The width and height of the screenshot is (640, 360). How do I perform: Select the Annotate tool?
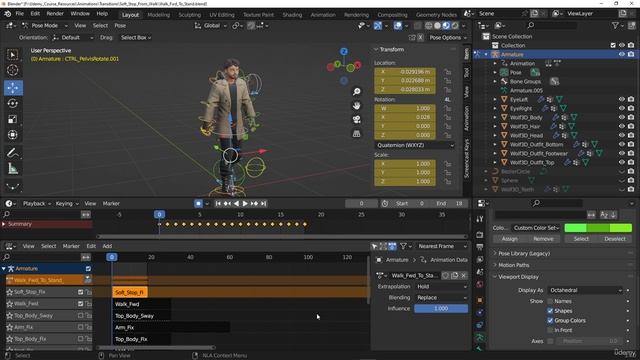click(13, 153)
